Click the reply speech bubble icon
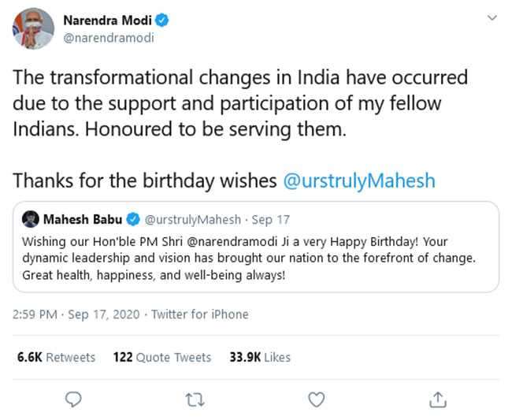The width and height of the screenshot is (512, 420). click(73, 400)
